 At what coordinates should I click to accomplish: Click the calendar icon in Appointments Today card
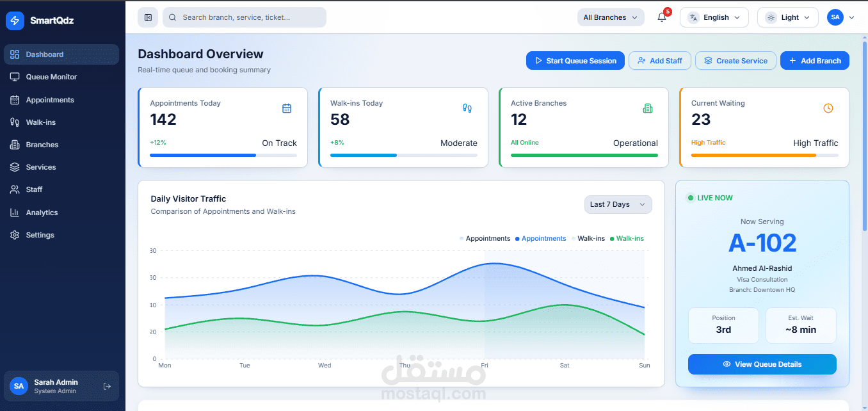coord(287,108)
